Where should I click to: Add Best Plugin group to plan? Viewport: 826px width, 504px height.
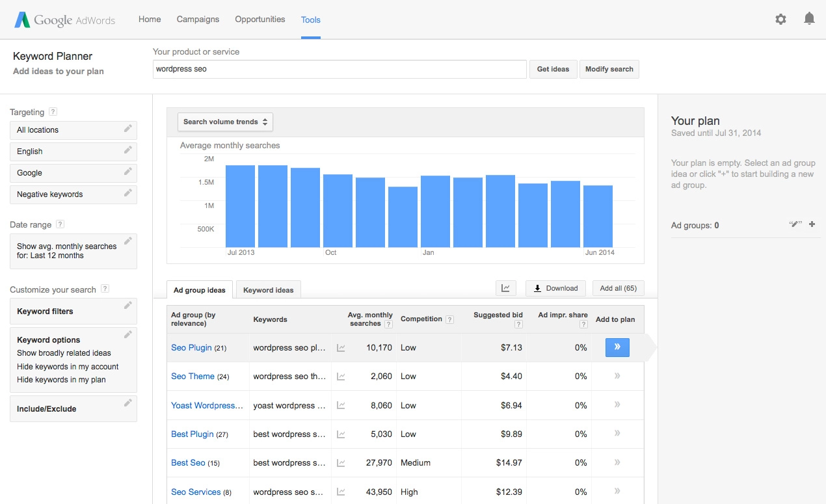coord(617,433)
